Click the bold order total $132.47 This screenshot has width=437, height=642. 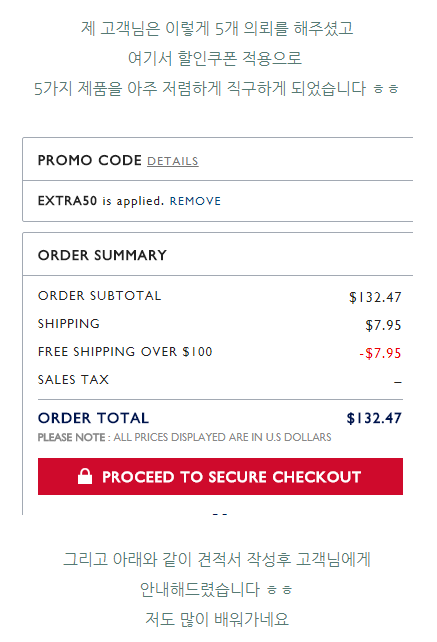coord(374,418)
